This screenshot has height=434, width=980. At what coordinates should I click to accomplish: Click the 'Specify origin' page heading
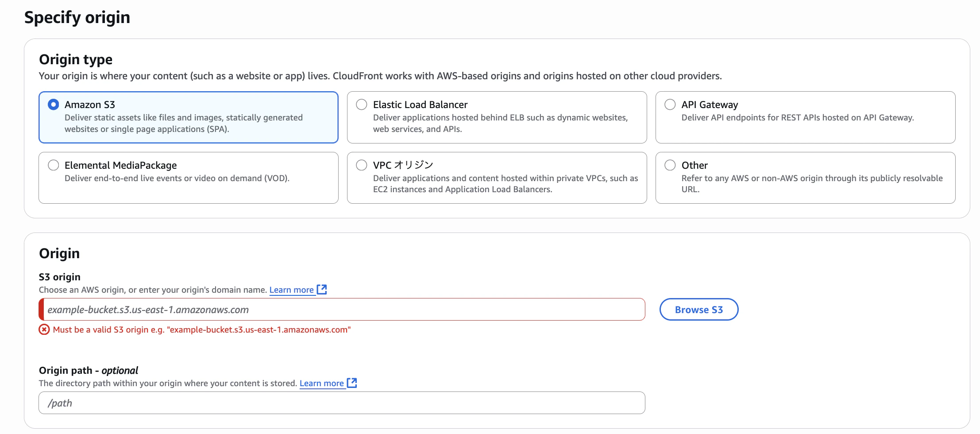pos(77,17)
